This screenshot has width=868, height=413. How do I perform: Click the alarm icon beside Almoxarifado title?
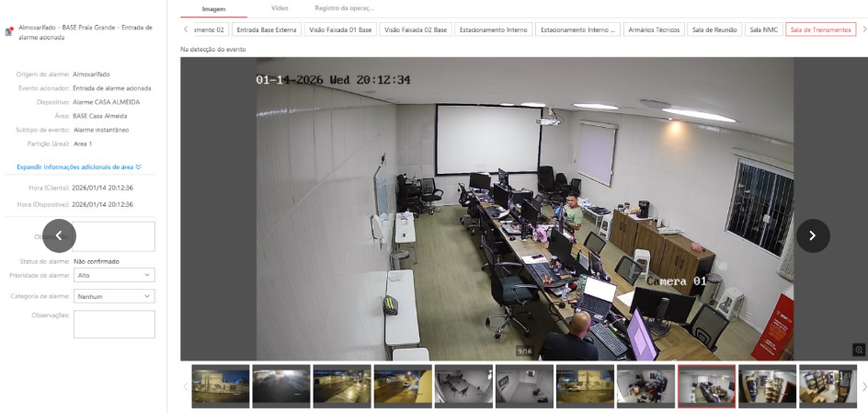click(x=9, y=32)
